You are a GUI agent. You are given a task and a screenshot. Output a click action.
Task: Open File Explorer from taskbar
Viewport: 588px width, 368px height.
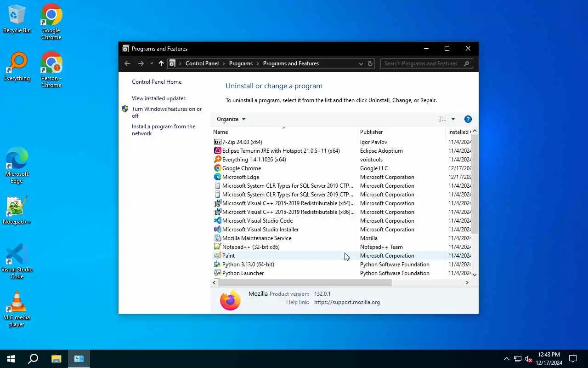click(56, 359)
